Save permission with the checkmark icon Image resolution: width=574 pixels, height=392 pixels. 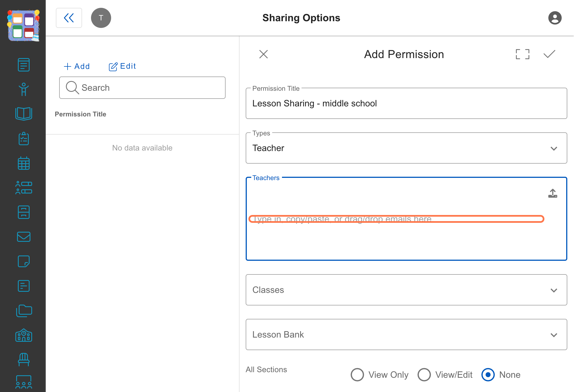(549, 54)
